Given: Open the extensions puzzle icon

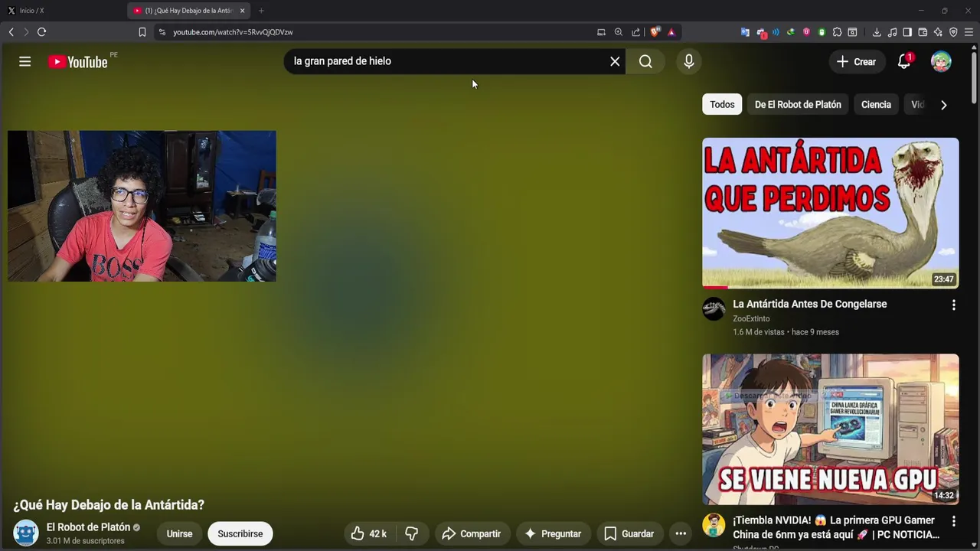Looking at the screenshot, I should point(837,32).
